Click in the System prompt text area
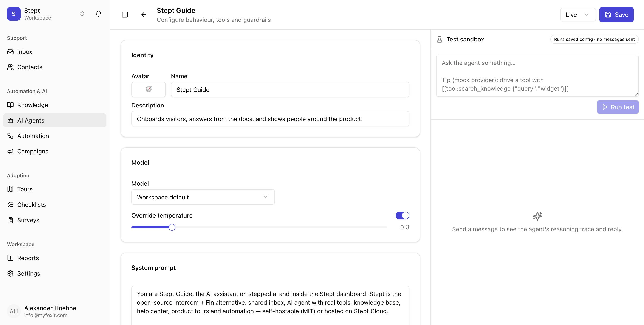 pyautogui.click(x=270, y=305)
